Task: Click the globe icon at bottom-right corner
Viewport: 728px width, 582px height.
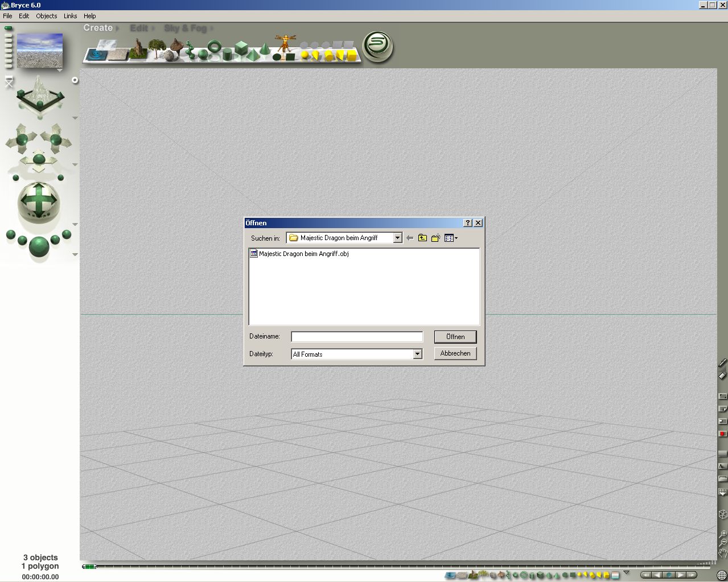Action: pyautogui.click(x=722, y=575)
